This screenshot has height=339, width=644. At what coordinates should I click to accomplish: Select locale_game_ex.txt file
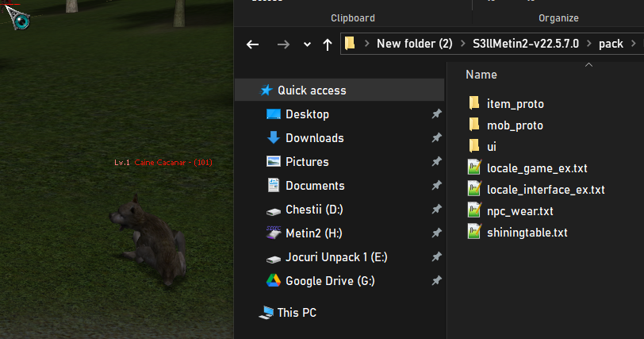[x=537, y=168]
